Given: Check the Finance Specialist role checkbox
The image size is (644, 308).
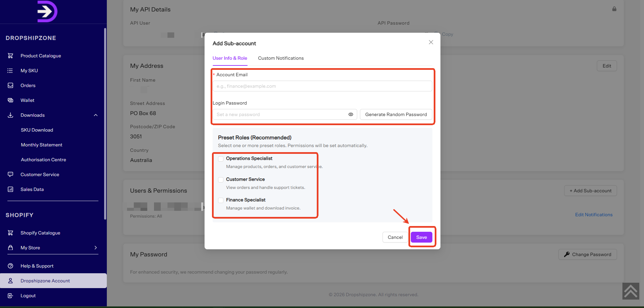Looking at the screenshot, I should tap(221, 200).
